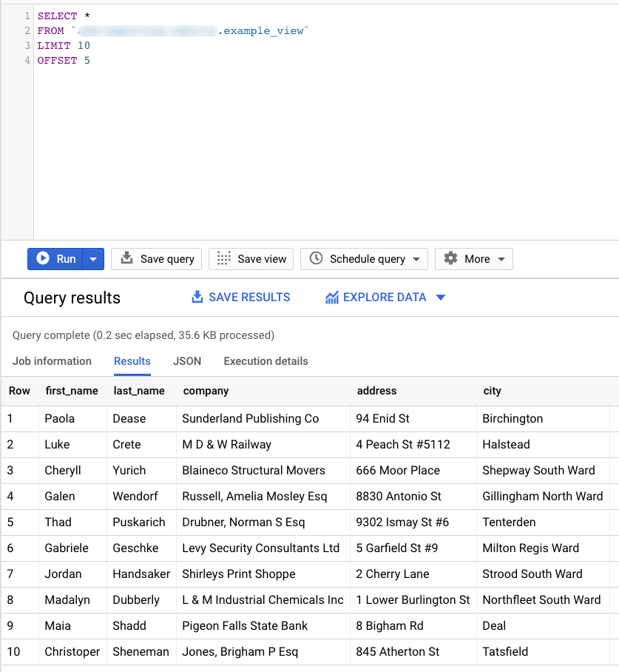Switch to the JSON tab
The width and height of the screenshot is (619, 672).
point(187,361)
